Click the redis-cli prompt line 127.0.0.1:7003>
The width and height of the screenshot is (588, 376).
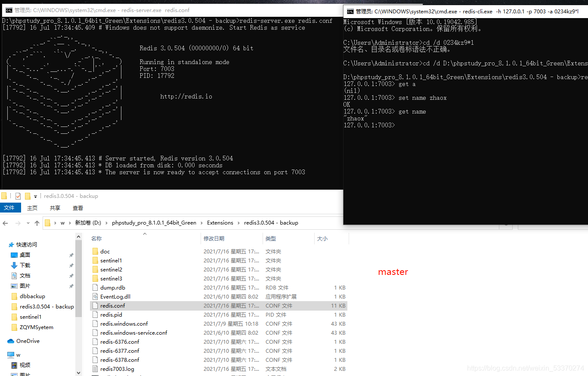(369, 125)
